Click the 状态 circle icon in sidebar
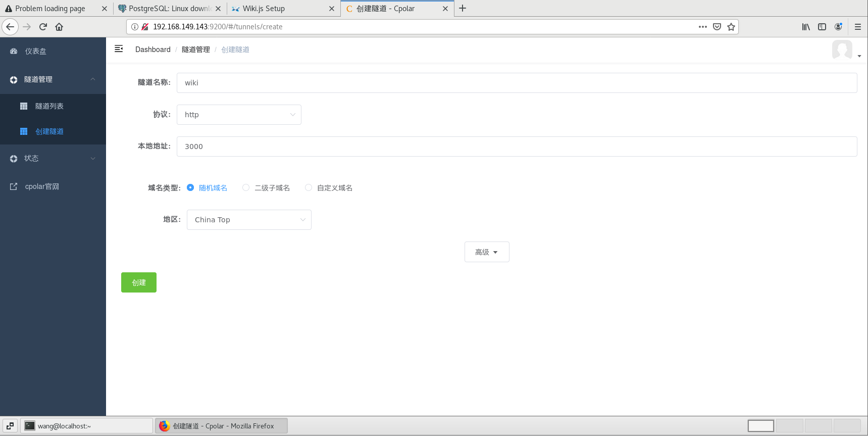This screenshot has width=868, height=436. [14, 159]
